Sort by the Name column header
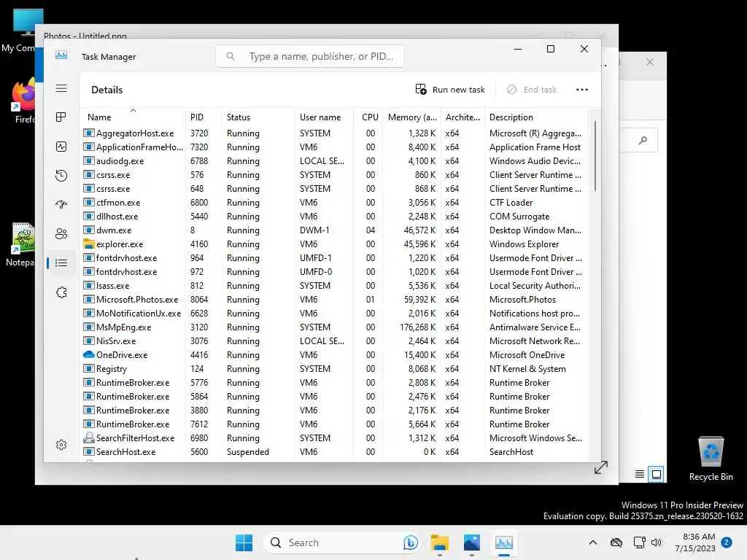Image resolution: width=747 pixels, height=560 pixels. coord(133,117)
